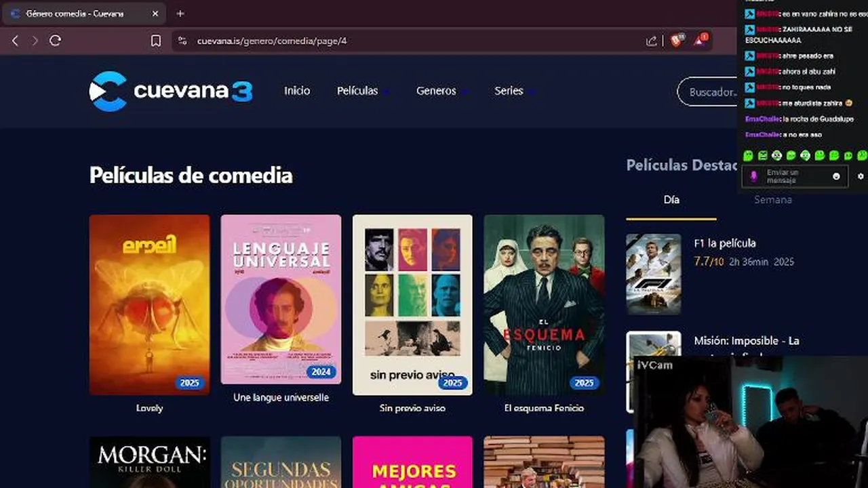Screen dimensions: 868x488
Task: Open the F1 la película thumbnail
Action: coord(654,274)
